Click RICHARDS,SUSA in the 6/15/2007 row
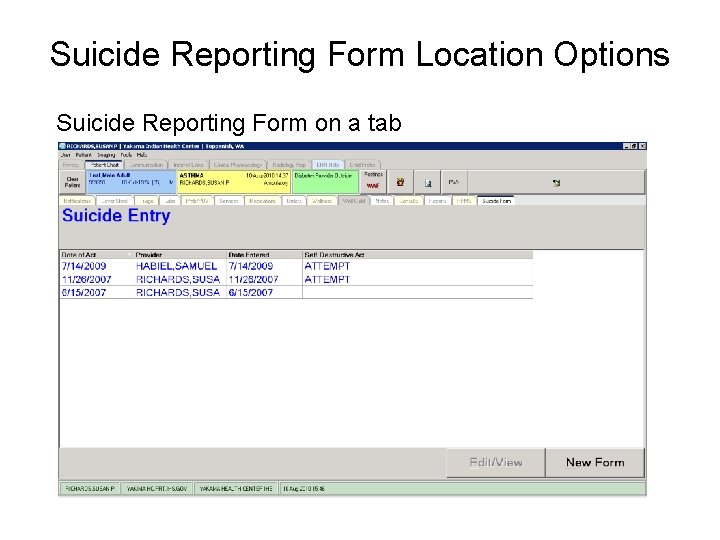Image resolution: width=720 pixels, height=540 pixels. point(178,292)
